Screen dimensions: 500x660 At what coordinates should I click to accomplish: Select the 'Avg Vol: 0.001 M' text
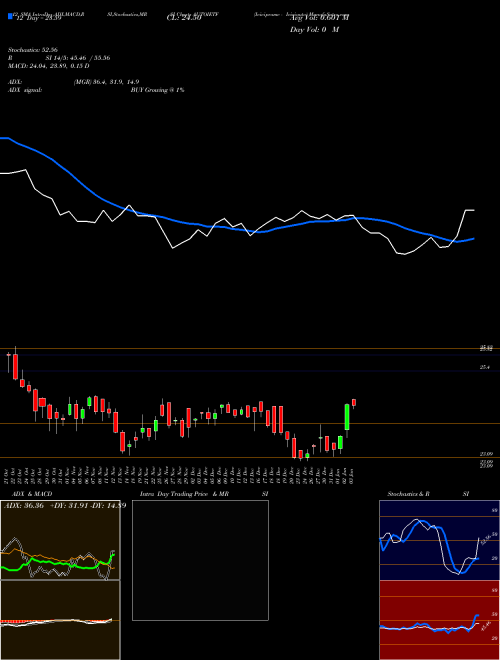319,18
